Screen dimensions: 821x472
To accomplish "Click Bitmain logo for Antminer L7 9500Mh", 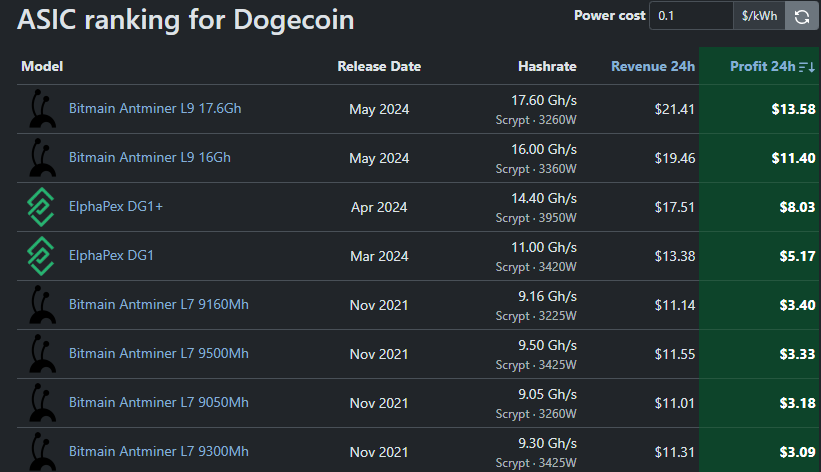I will [x=41, y=354].
